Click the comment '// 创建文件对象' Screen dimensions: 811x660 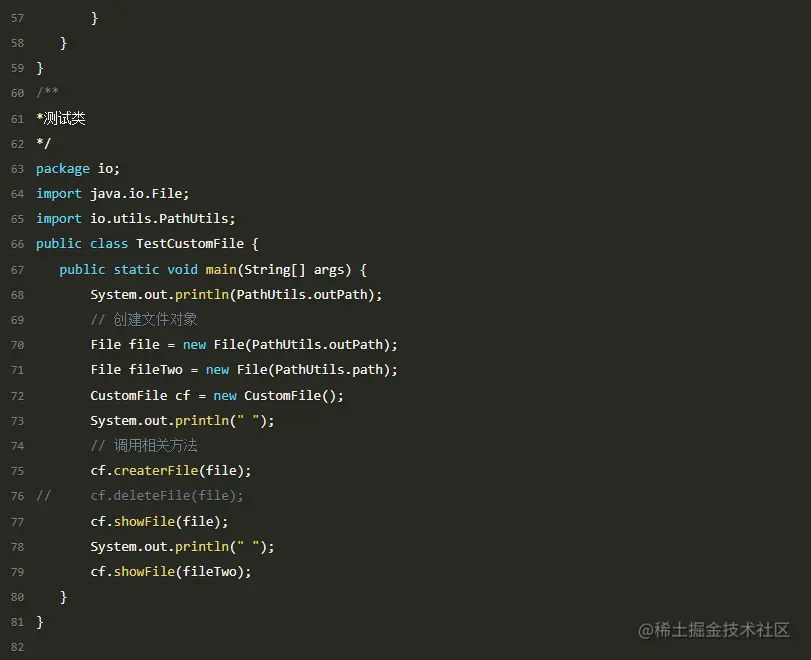tap(144, 320)
